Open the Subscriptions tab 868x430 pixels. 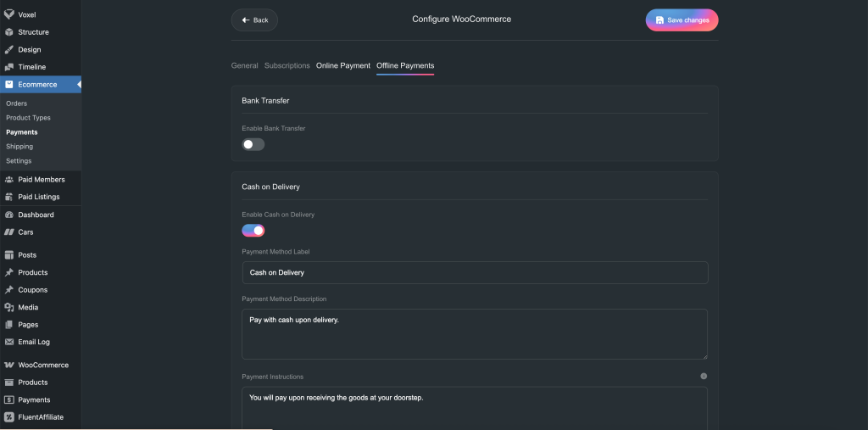287,65
